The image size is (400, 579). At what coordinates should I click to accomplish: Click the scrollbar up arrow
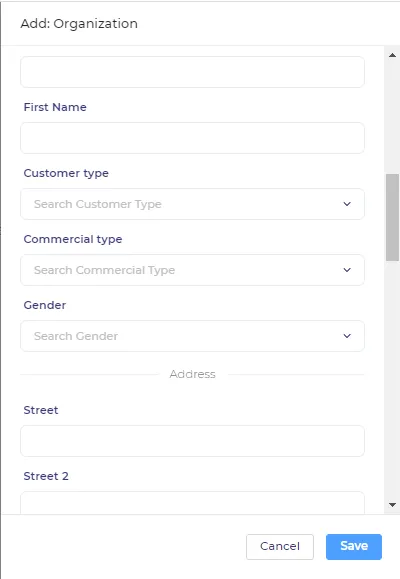point(392,55)
